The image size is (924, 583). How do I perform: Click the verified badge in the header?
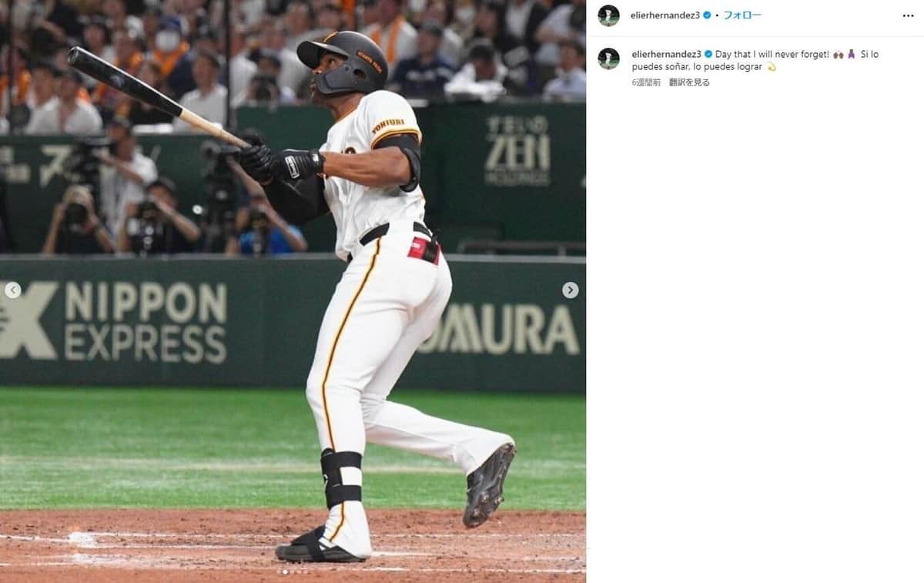point(706,15)
